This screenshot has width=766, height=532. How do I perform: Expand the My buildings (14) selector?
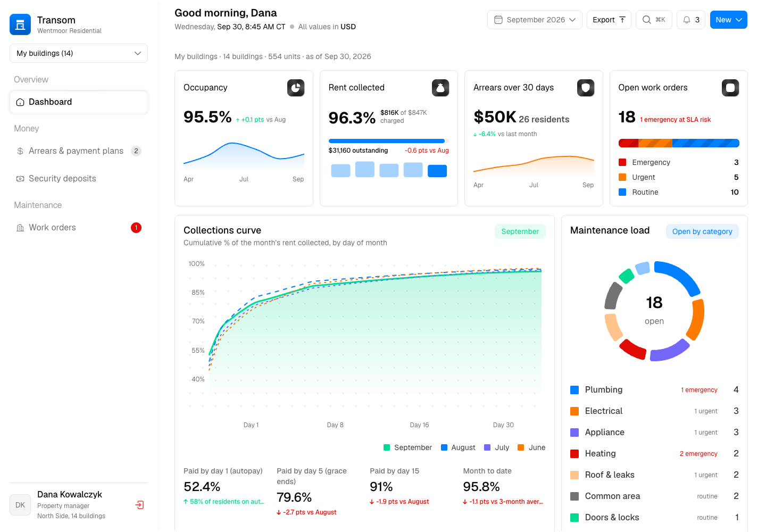79,53
